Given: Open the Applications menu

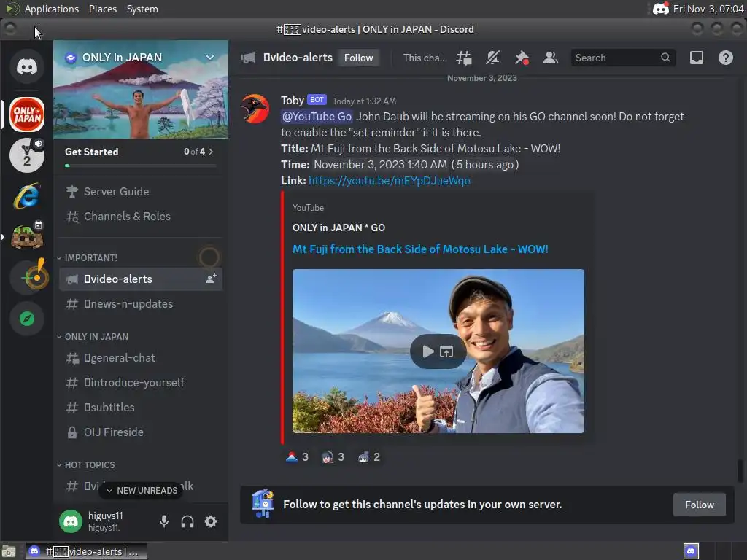Looking at the screenshot, I should point(52,9).
